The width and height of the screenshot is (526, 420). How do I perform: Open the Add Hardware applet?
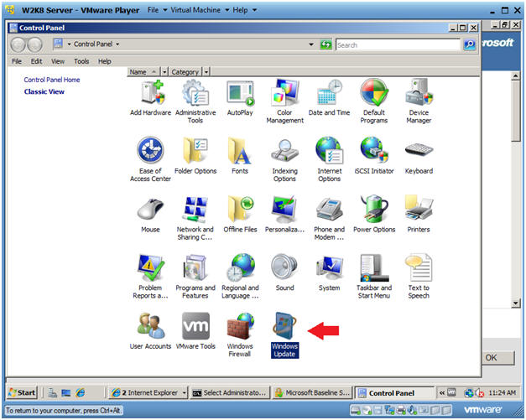pyautogui.click(x=150, y=97)
